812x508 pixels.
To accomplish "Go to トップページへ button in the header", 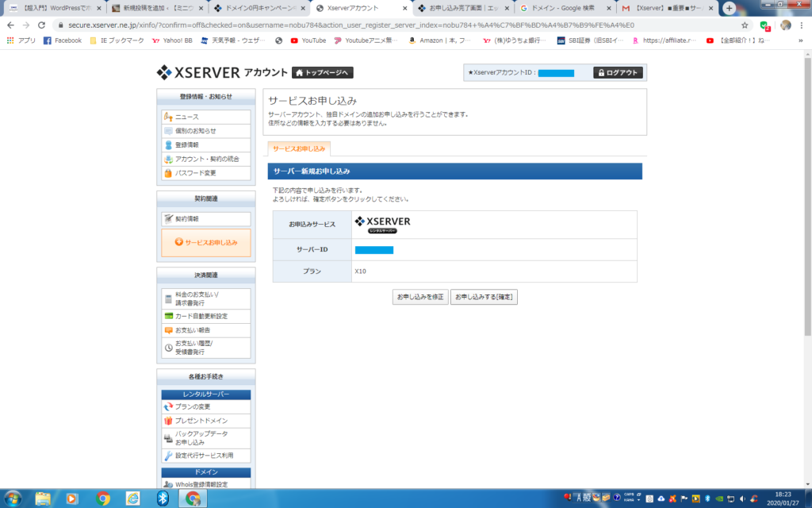I will [322, 73].
